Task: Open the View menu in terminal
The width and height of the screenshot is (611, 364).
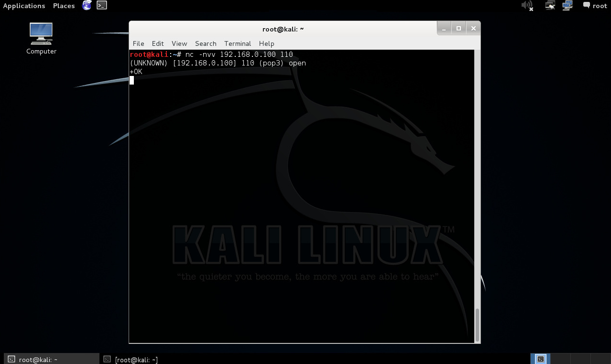Action: click(179, 43)
